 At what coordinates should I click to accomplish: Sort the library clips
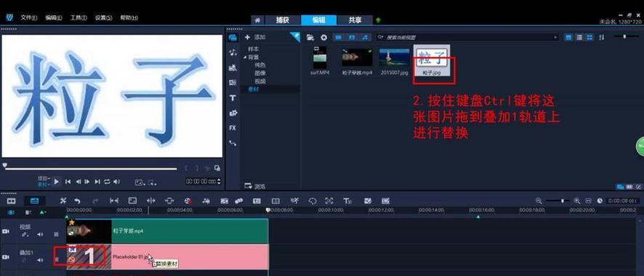point(602,37)
